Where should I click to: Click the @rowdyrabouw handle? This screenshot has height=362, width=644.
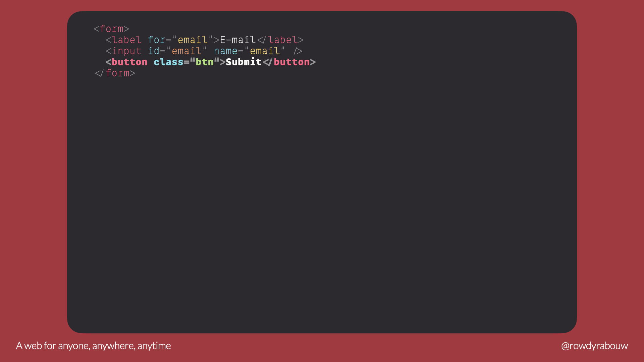[594, 346]
